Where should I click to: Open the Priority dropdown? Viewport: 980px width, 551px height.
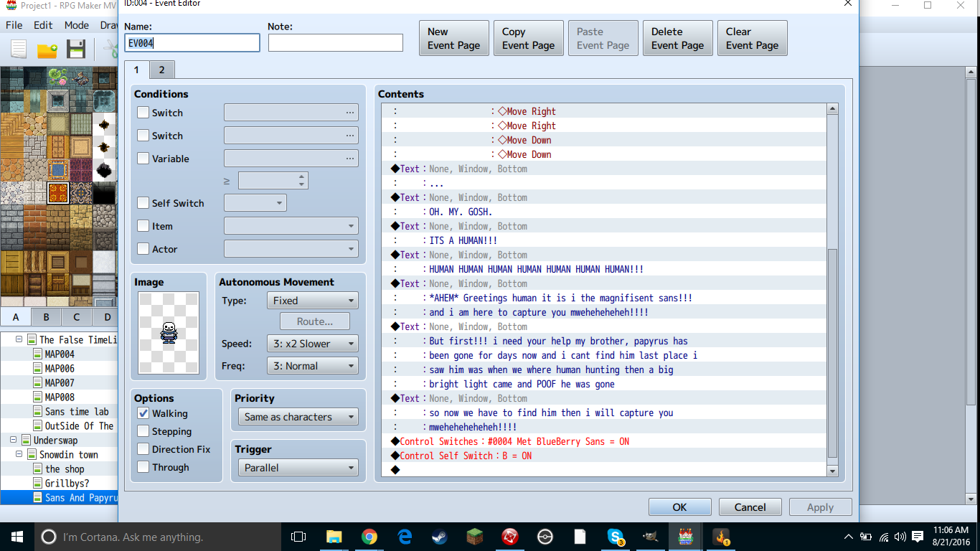click(298, 417)
